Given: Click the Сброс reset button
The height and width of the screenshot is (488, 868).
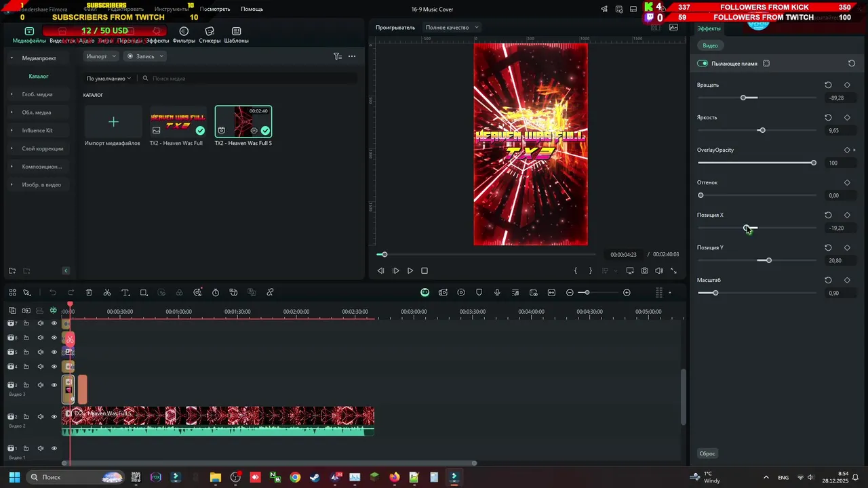Looking at the screenshot, I should [707, 453].
